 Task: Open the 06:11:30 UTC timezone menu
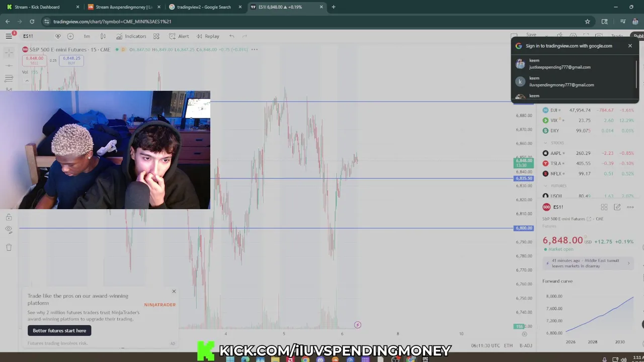coord(486,346)
